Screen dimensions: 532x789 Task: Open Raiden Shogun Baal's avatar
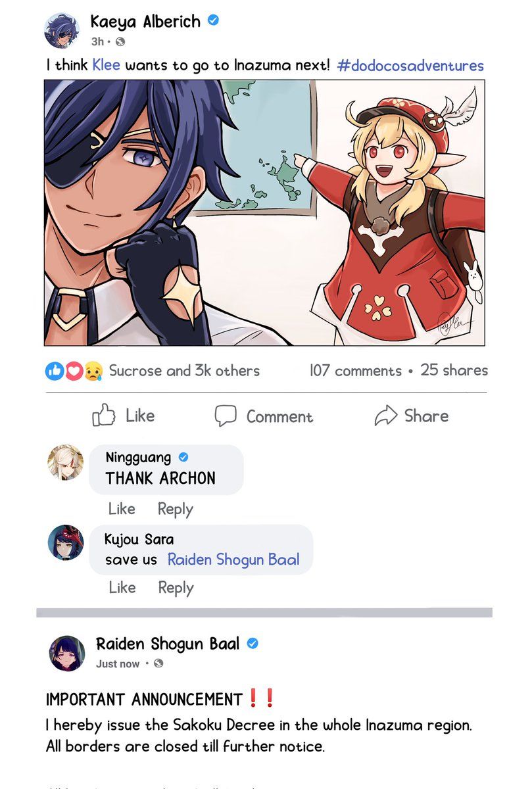pos(67,653)
